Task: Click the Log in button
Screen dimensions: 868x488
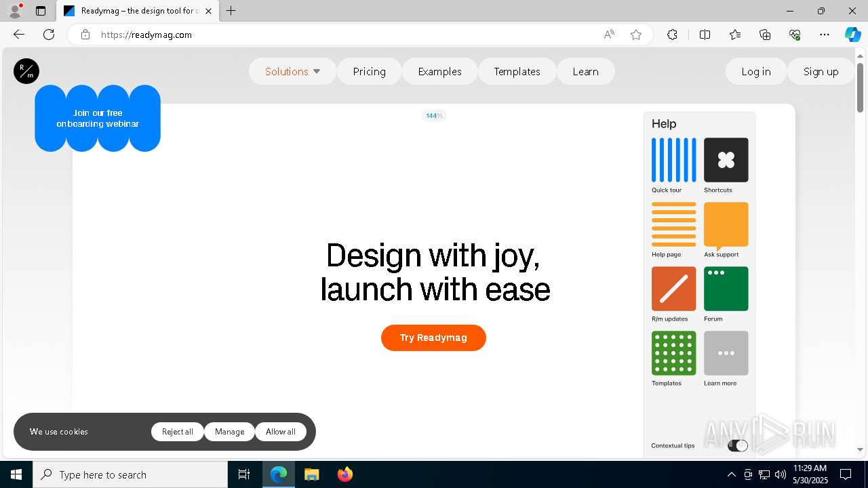Action: pos(755,71)
